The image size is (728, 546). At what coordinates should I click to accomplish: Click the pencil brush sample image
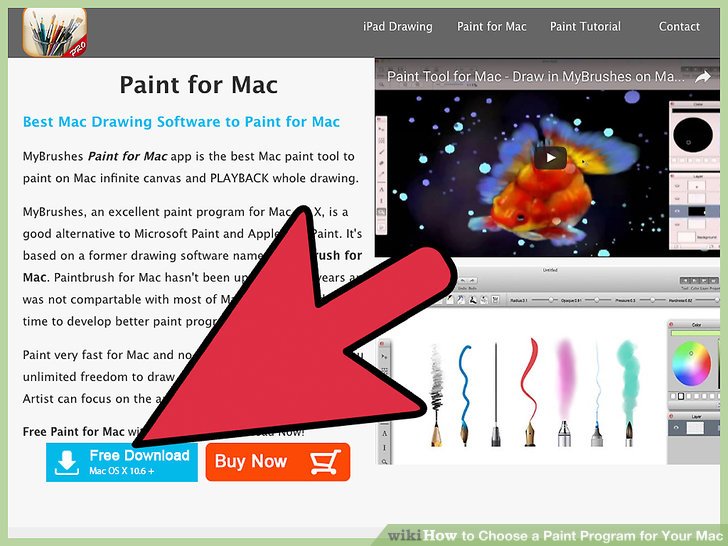click(436, 396)
